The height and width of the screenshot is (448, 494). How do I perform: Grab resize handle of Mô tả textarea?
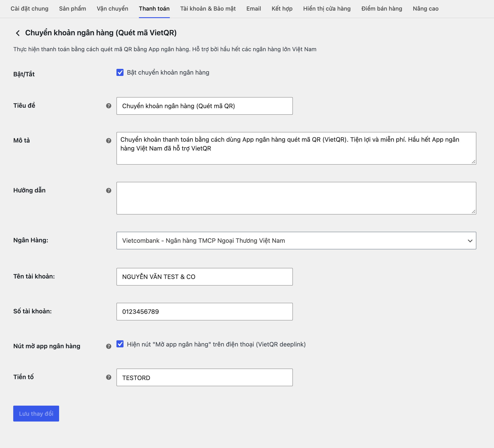click(x=473, y=162)
